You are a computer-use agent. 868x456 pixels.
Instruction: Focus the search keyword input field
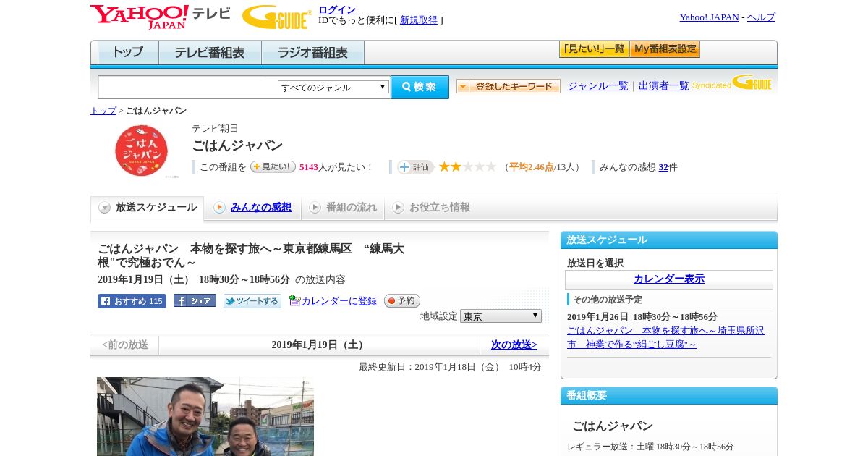(188, 87)
